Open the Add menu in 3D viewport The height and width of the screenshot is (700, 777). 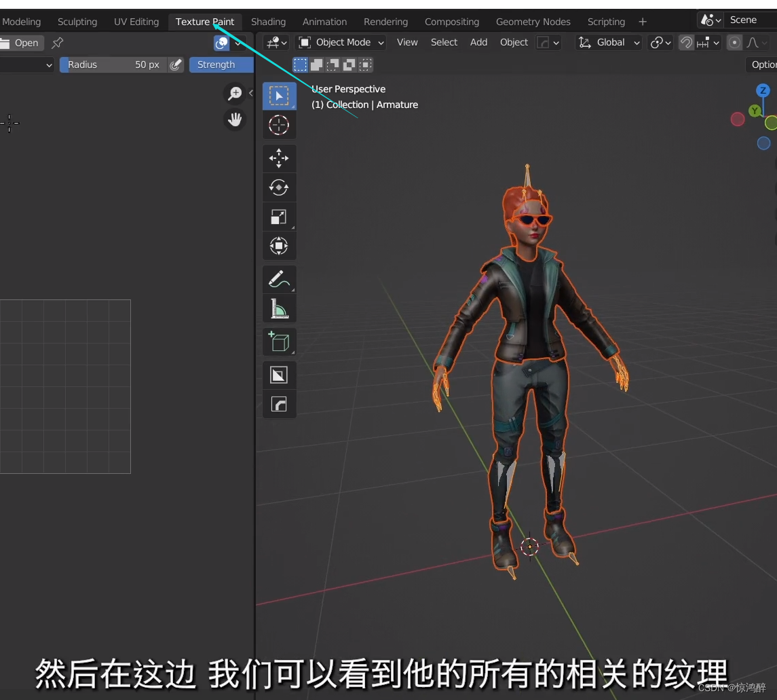(478, 43)
